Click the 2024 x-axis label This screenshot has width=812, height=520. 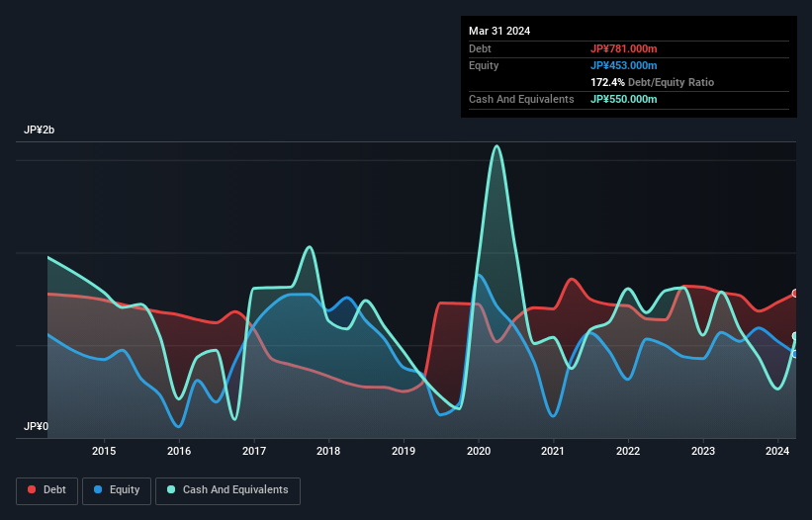(777, 451)
